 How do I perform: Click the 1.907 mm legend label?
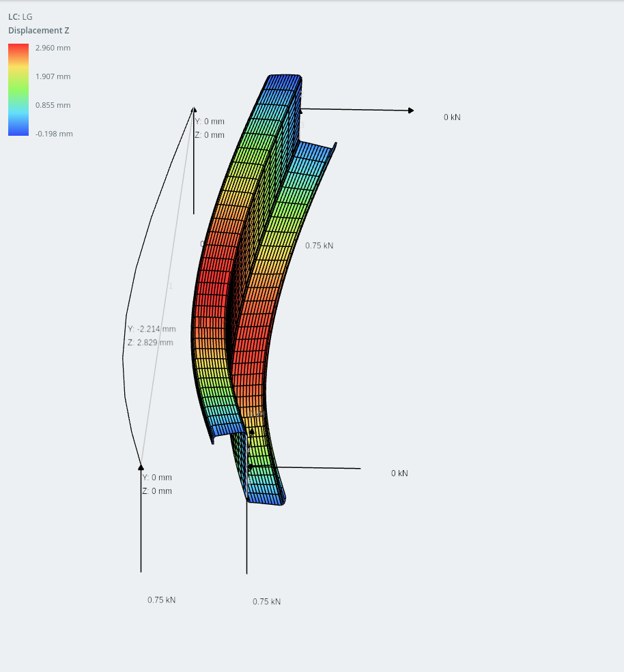[x=53, y=76]
